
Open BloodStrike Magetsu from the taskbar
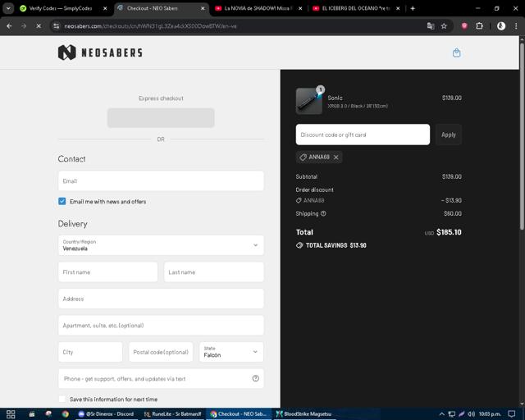(x=304, y=414)
